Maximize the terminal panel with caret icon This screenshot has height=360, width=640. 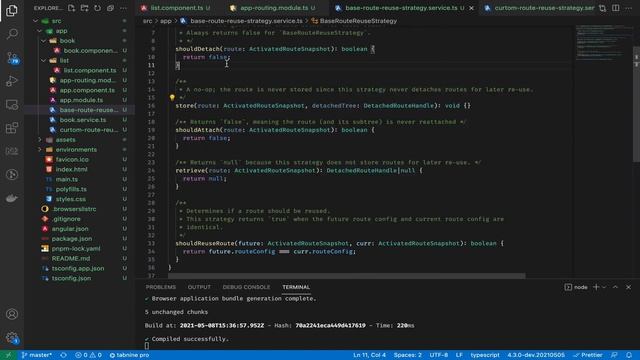click(616, 287)
